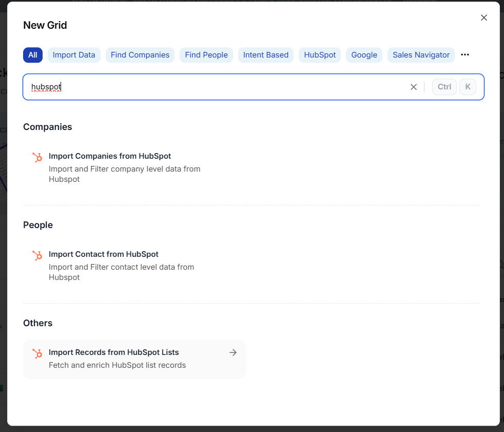
Task: Switch to the Google filter
Action: point(364,55)
